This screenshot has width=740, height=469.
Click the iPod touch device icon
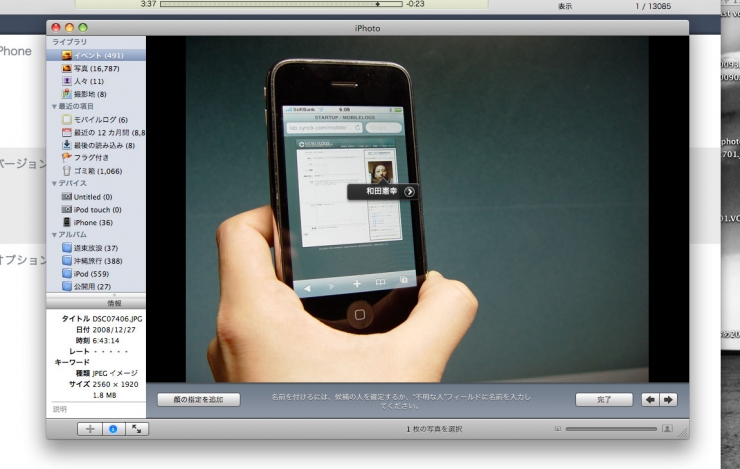67,209
